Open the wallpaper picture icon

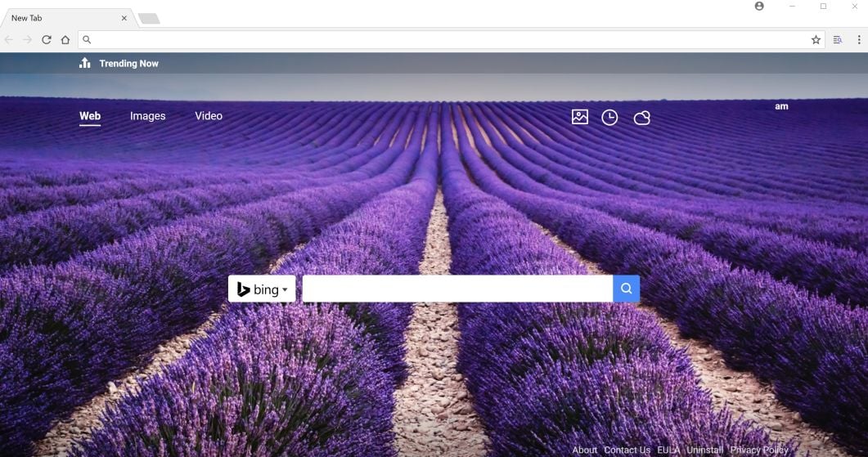[x=580, y=117]
